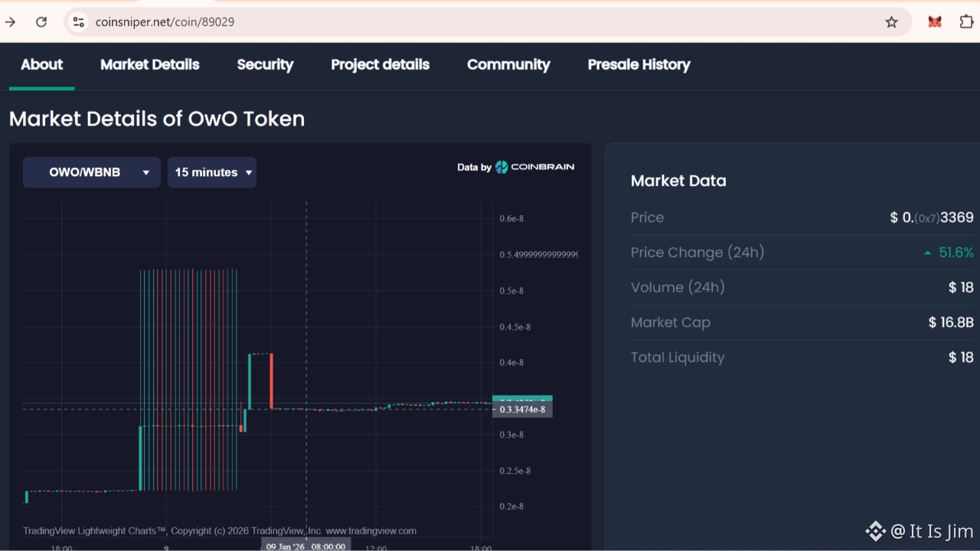Click the 0.3e-8 price axis label
This screenshot has width=980, height=551.
[x=511, y=435]
